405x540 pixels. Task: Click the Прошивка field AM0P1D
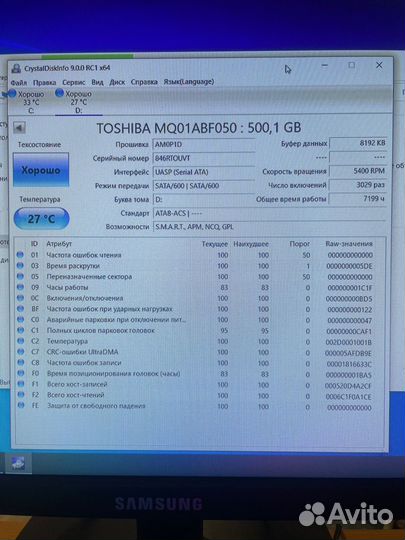pyautogui.click(x=204, y=145)
